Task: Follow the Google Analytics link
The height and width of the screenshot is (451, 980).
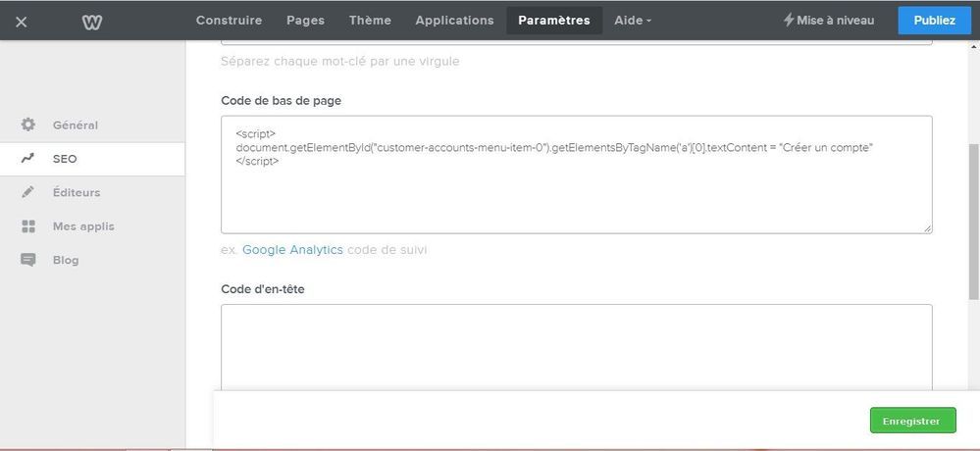Action: coord(292,250)
